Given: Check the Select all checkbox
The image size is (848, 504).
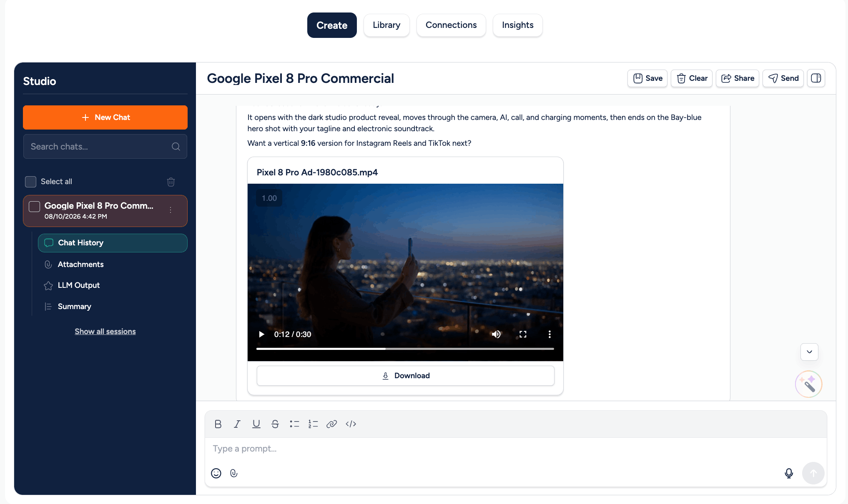Looking at the screenshot, I should [30, 182].
